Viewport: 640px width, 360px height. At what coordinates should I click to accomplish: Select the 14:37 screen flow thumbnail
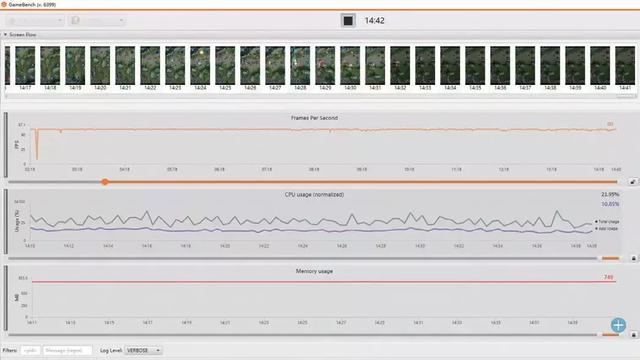pyautogui.click(x=525, y=65)
